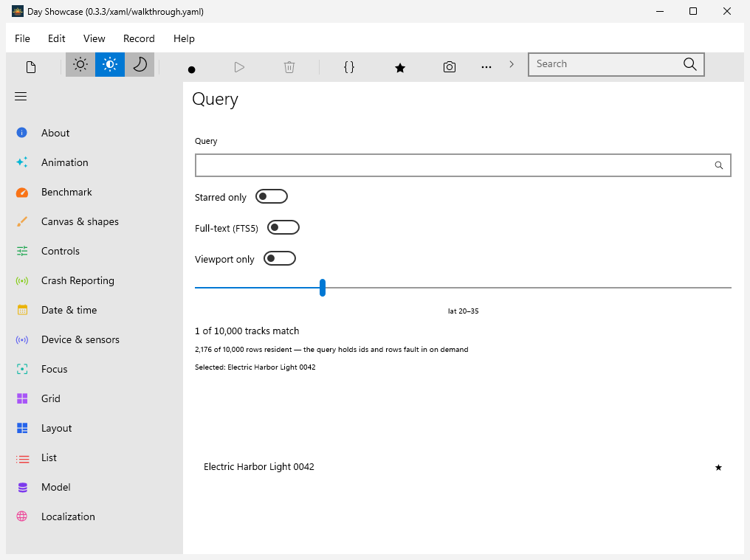The width and height of the screenshot is (750, 560).
Task: Start recording with the circle icon
Action: pos(191,70)
